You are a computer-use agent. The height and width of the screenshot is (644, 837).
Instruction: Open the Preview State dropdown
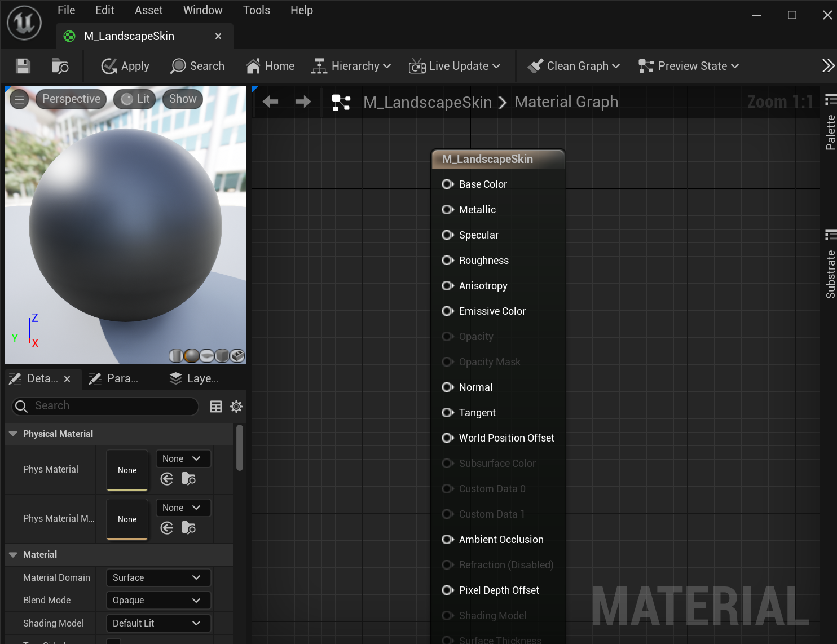point(688,66)
